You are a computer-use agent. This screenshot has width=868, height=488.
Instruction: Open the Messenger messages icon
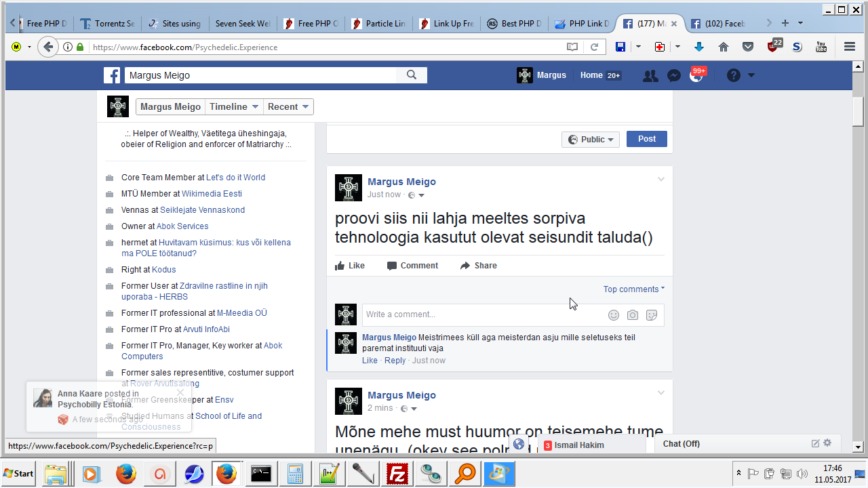point(673,76)
